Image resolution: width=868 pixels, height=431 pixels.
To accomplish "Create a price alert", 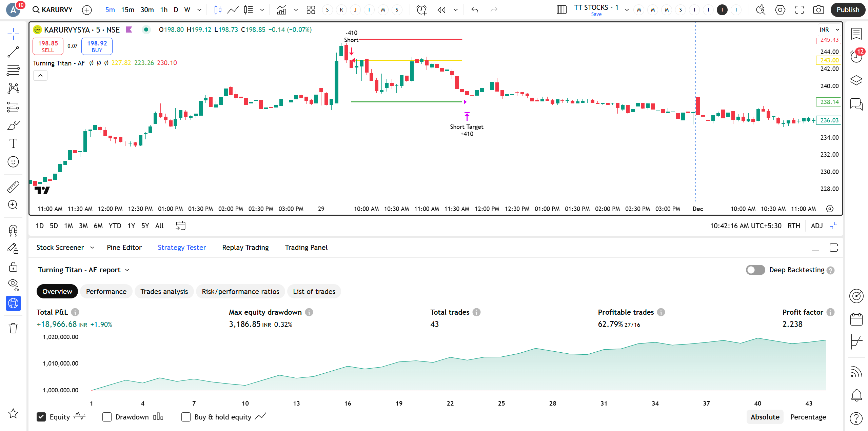I will [421, 10].
